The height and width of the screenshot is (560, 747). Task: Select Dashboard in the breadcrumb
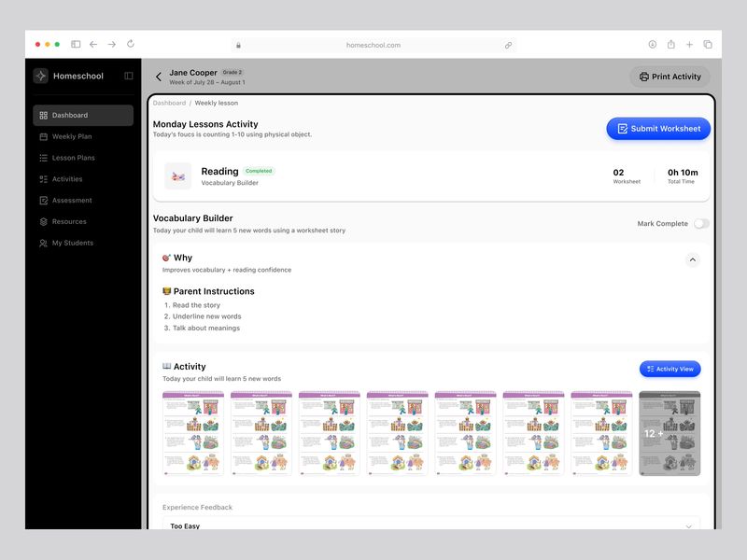click(169, 103)
